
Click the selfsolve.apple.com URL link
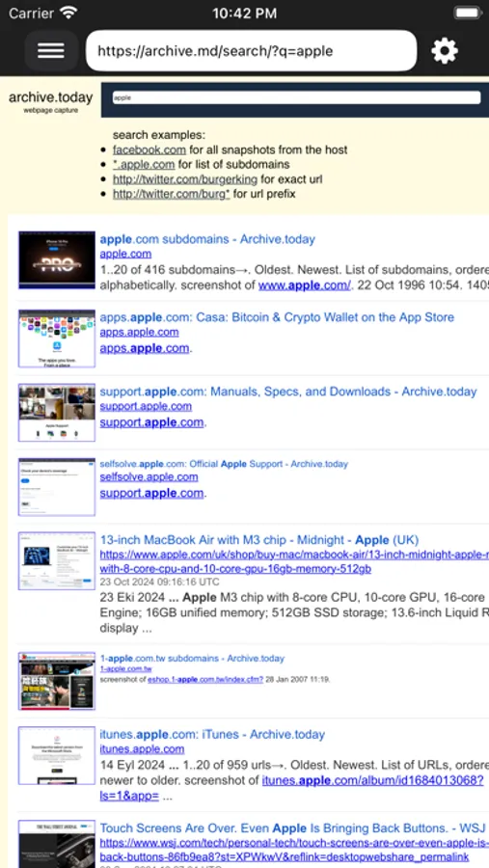[149, 476]
